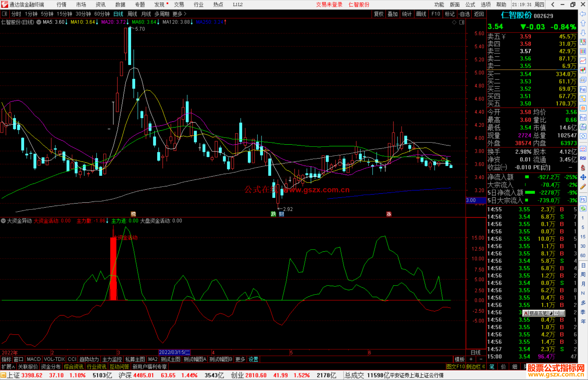Open the colored quote table icon in sidebar
Screen dimensions: 588x380
click(x=583, y=51)
